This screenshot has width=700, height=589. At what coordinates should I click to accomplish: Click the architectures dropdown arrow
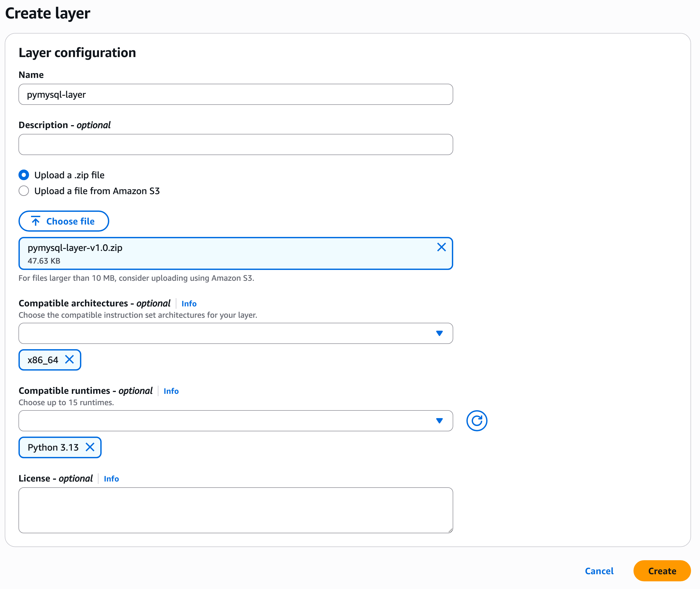coord(439,333)
